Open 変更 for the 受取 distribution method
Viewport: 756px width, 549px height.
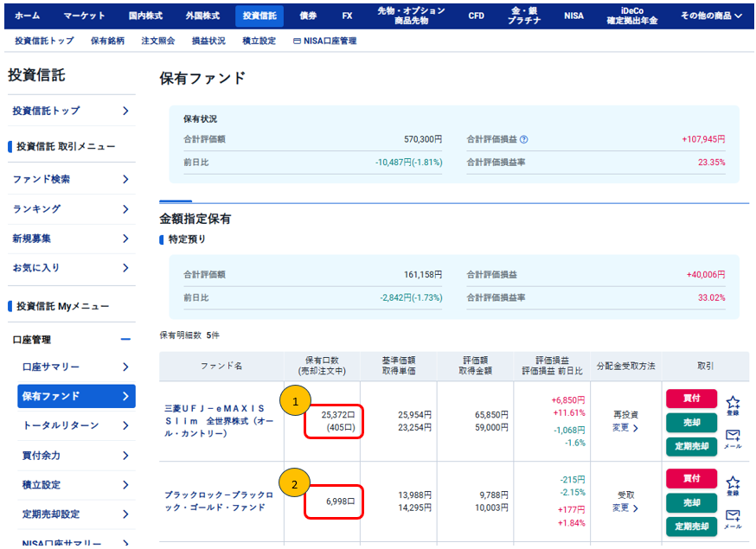coord(625,508)
